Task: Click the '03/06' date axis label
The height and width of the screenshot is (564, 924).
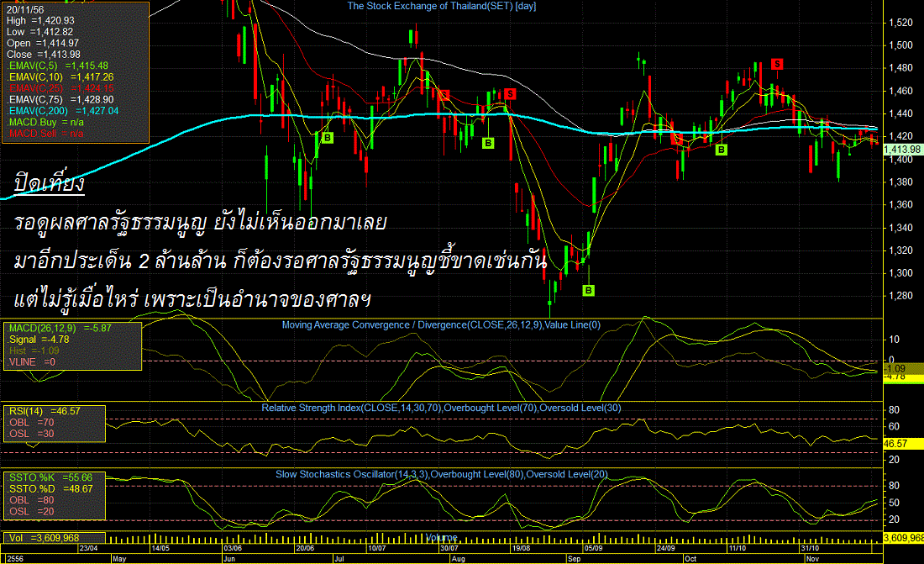Action: 233,548
